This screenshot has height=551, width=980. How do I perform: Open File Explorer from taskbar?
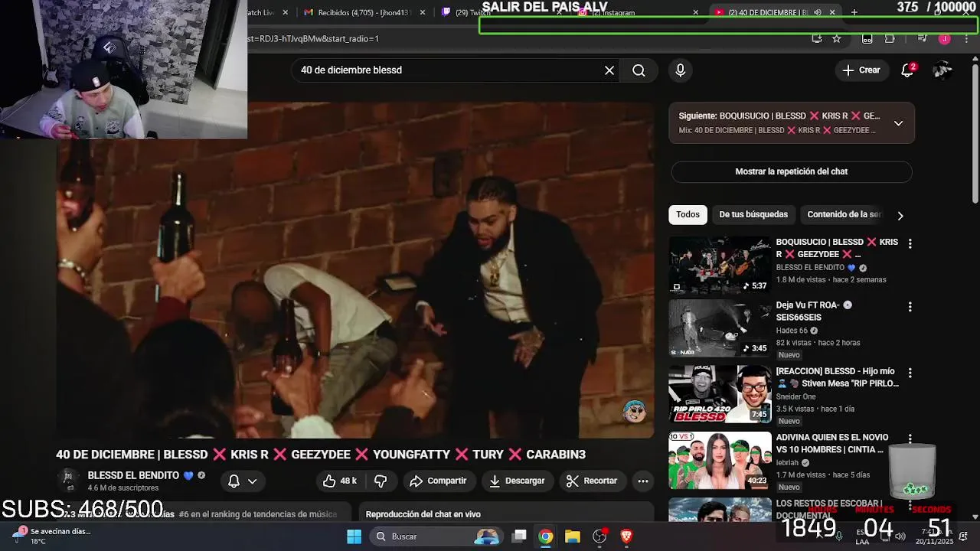tap(573, 536)
